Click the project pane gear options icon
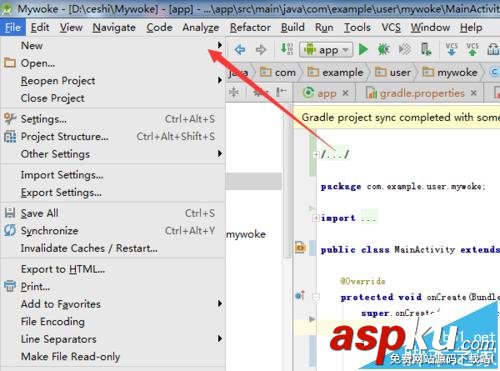The width and height of the screenshot is (500, 371). click(259, 92)
